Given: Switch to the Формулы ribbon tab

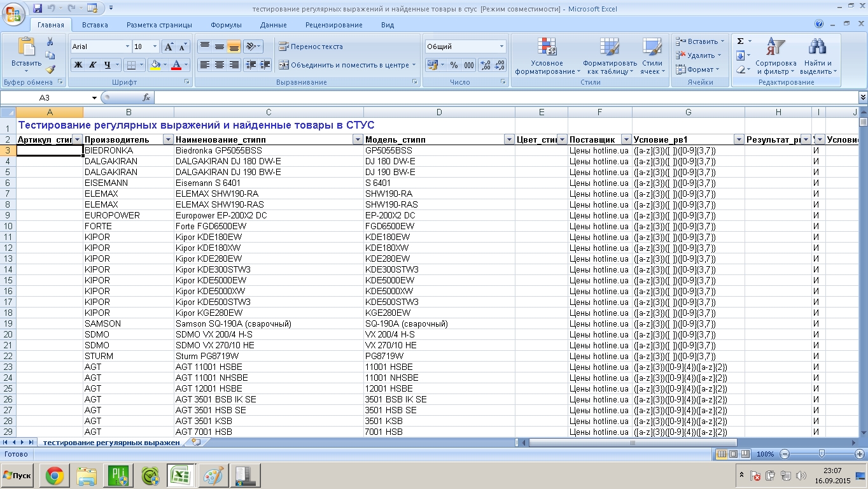Looking at the screenshot, I should (226, 25).
